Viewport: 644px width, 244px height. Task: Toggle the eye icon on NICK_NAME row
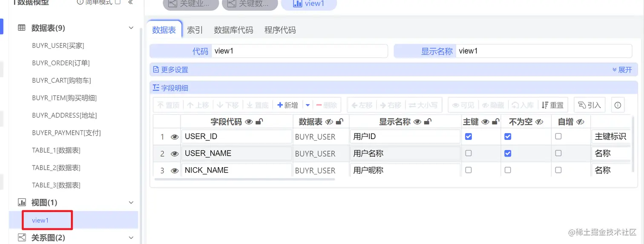pyautogui.click(x=175, y=170)
